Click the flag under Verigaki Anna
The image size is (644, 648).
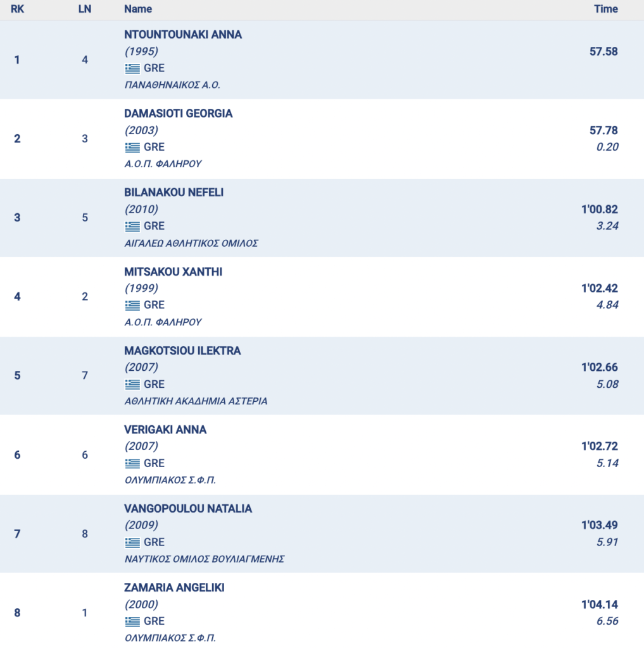pos(132,464)
